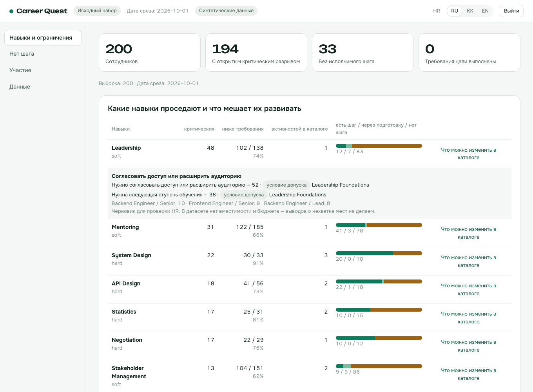Viewport: 533px width, 392px height.
Task: Click the ниже требования column header
Action: click(243, 129)
